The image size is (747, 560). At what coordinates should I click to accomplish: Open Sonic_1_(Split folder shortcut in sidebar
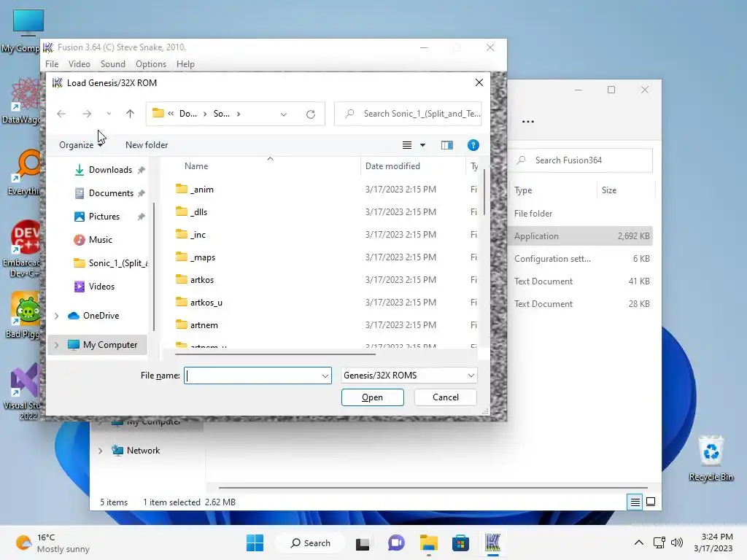tap(111, 263)
